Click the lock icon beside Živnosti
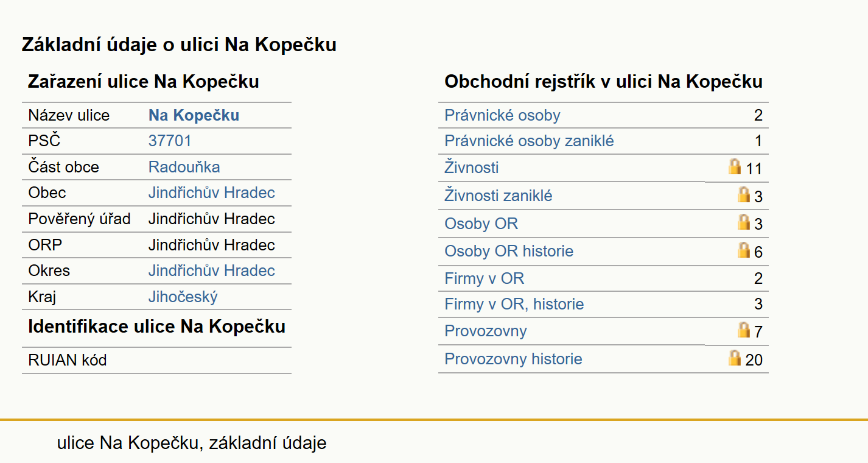Screen dimensions: 868x463 [735, 166]
